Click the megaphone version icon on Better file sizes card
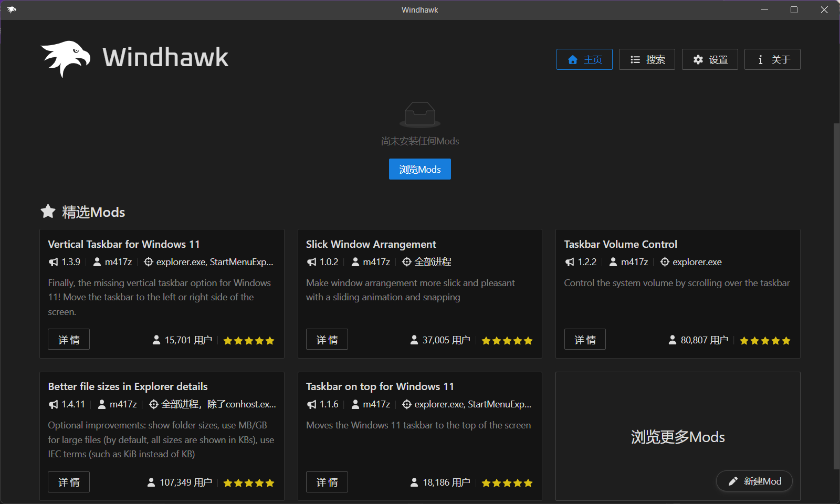Screen dimensions: 840x504 (54, 404)
